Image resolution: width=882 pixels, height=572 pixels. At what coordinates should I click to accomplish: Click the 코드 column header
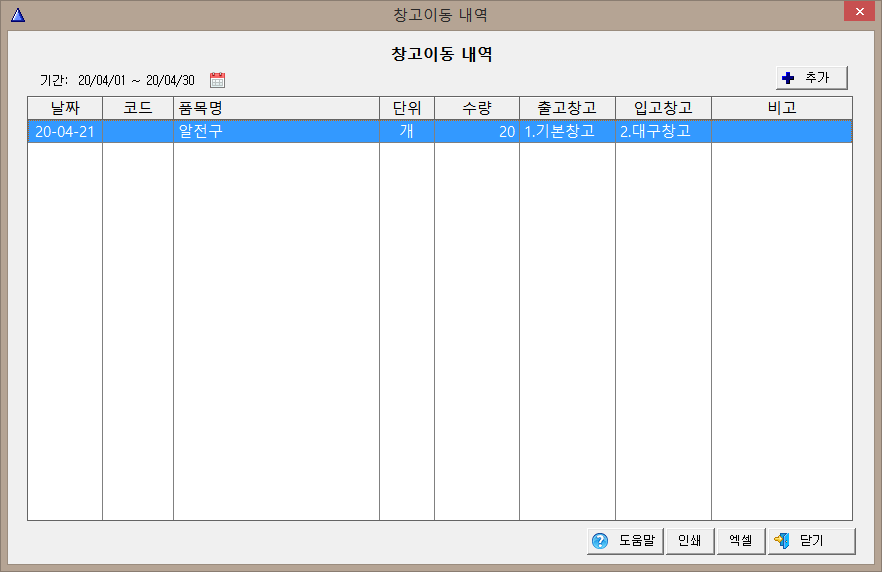(x=138, y=108)
